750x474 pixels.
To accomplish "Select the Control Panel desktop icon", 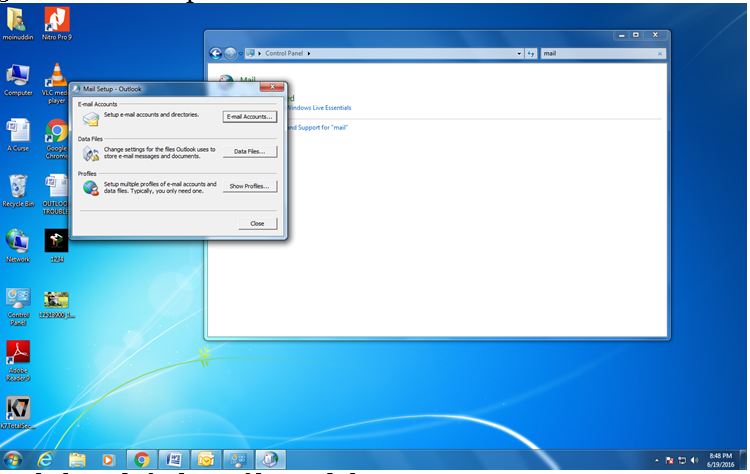I will pos(18,306).
